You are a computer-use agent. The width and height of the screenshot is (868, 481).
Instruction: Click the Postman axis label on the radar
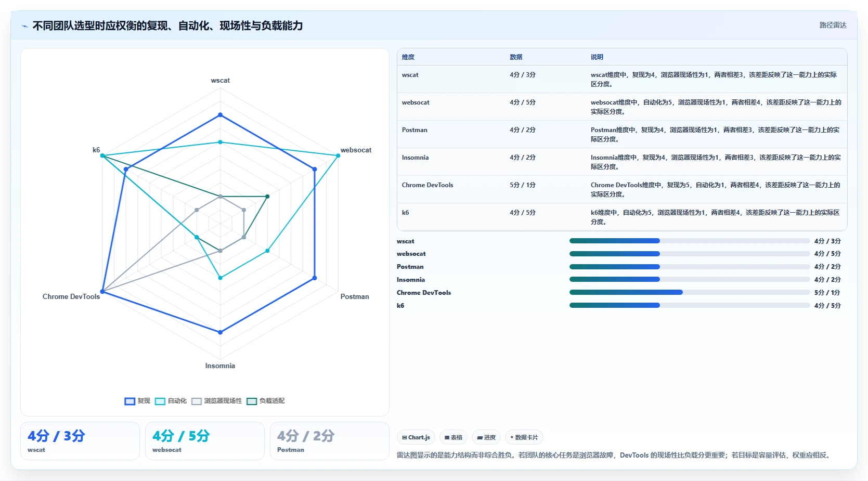(x=355, y=297)
